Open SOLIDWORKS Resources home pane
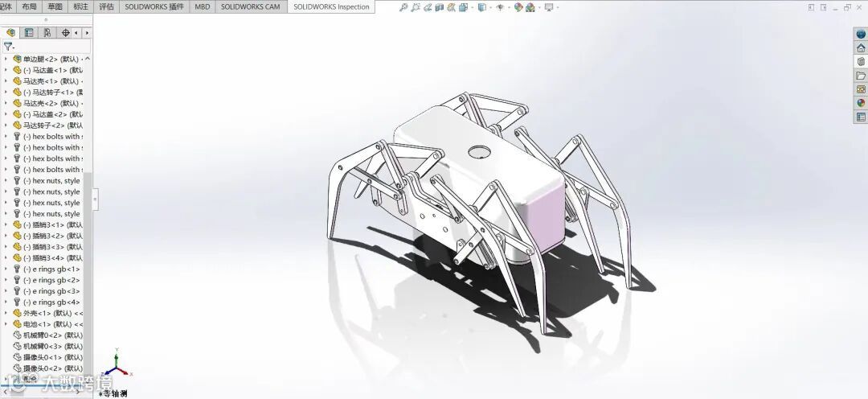This screenshot has width=868, height=399. coord(861,48)
